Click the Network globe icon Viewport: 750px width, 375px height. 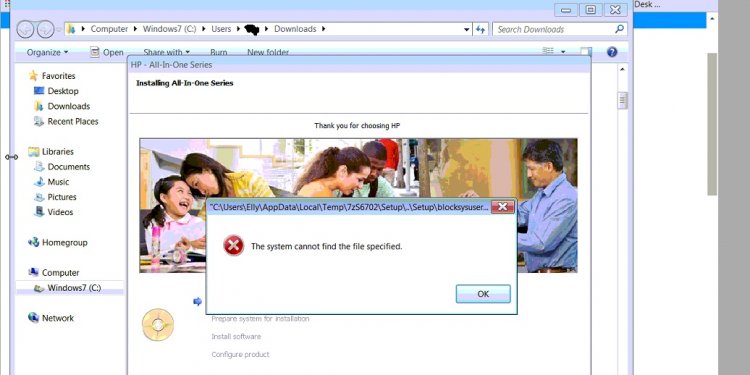(33, 318)
